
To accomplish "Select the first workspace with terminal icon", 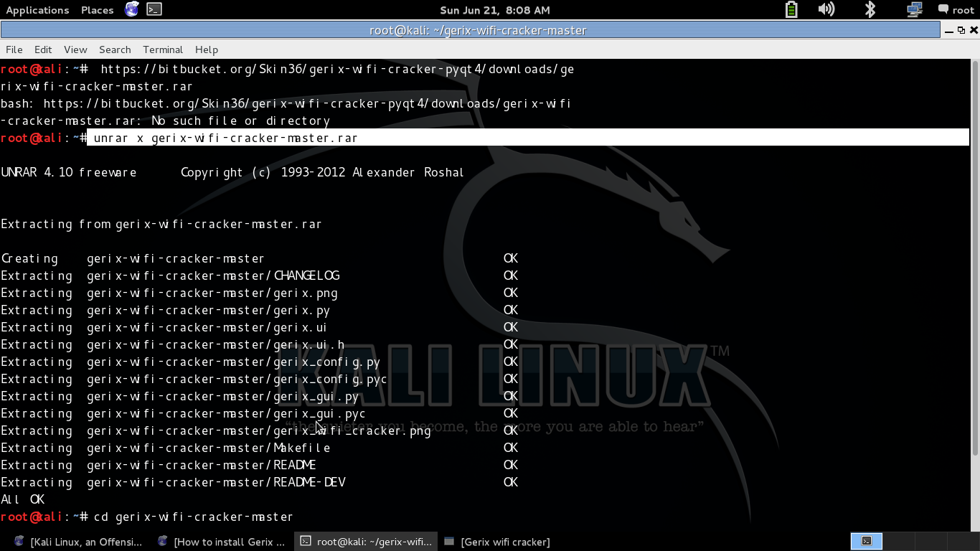I will point(866,542).
